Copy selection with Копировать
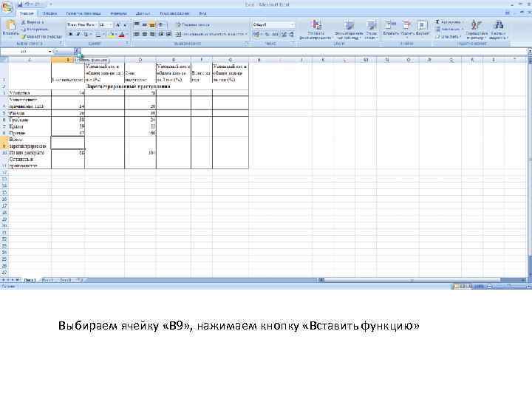The width and height of the screenshot is (532, 399). (35, 29)
